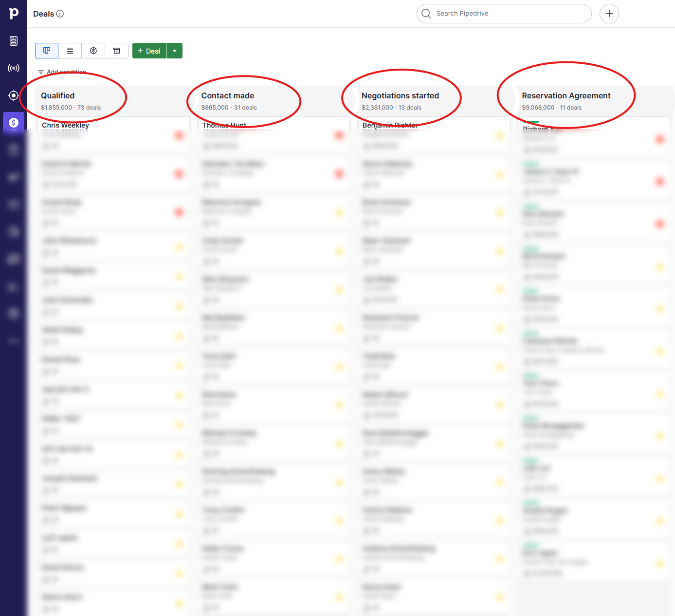This screenshot has width=675, height=616.
Task: Select the Kanban pipeline view icon
Action: click(x=46, y=50)
